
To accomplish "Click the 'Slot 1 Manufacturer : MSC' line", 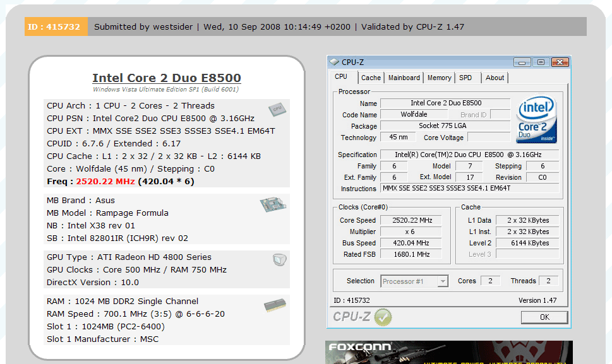I will tap(103, 339).
